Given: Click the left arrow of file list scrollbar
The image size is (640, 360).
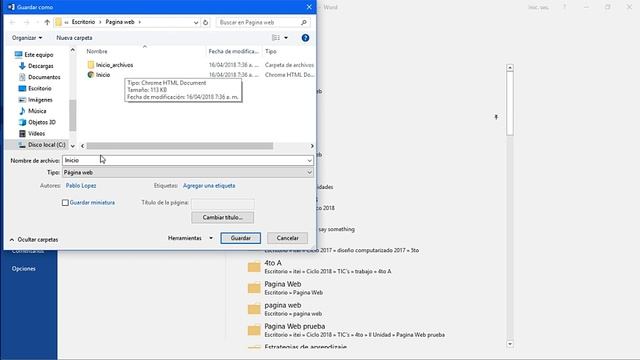Looking at the screenshot, I should coord(82,146).
